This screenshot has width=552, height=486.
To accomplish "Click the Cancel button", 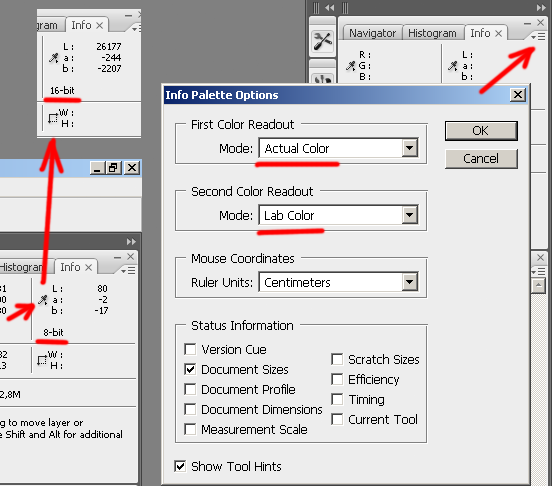I will (481, 159).
